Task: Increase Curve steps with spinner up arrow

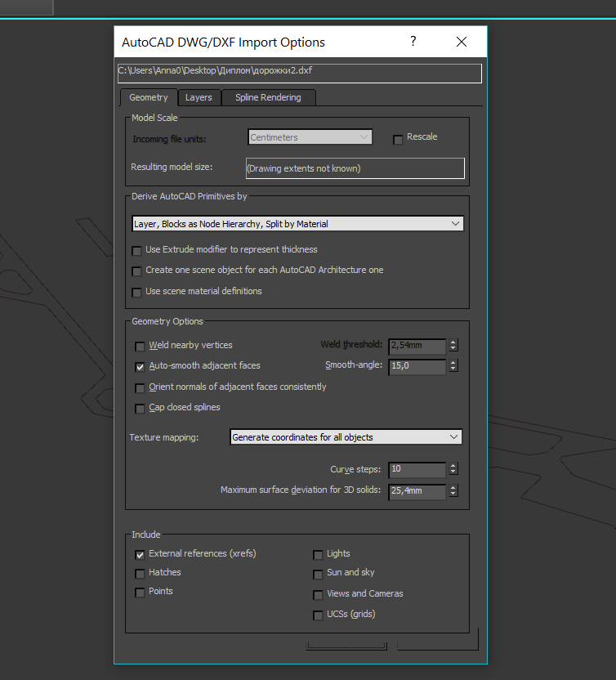Action: coord(453,466)
